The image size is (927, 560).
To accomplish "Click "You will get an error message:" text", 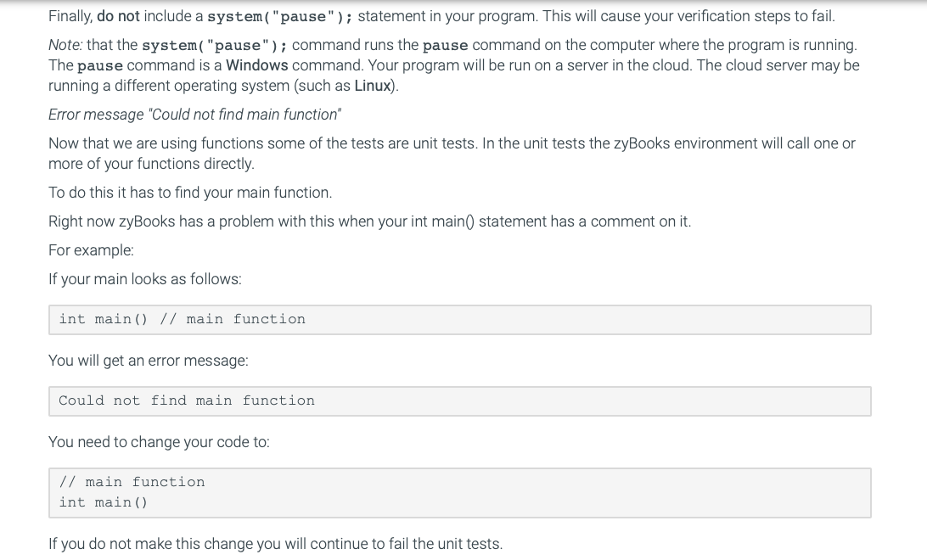I will [x=148, y=361].
